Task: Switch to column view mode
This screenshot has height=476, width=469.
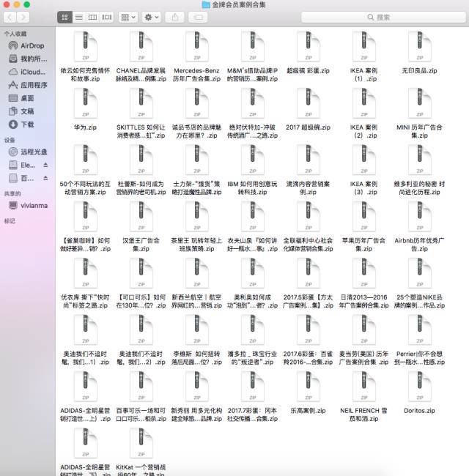Action: coord(92,18)
